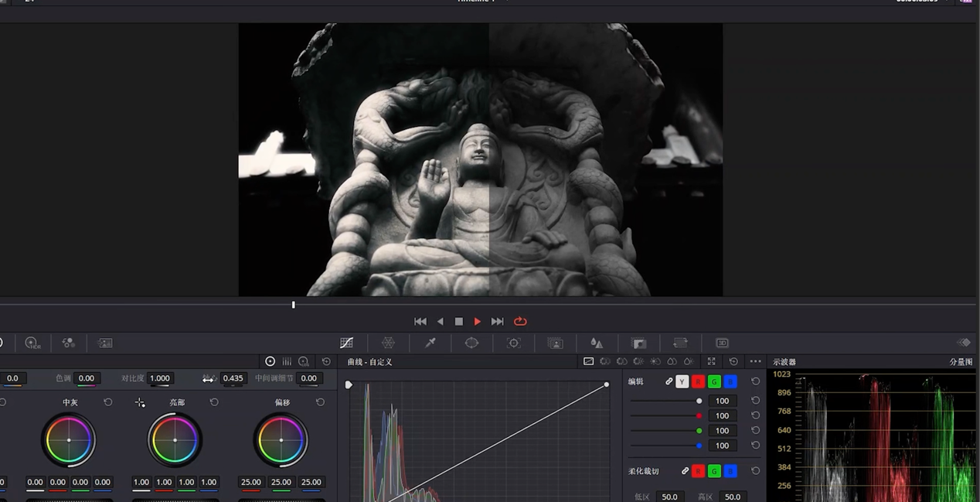
Task: Pick white point with 亮部 crosshair picker
Action: pos(140,402)
